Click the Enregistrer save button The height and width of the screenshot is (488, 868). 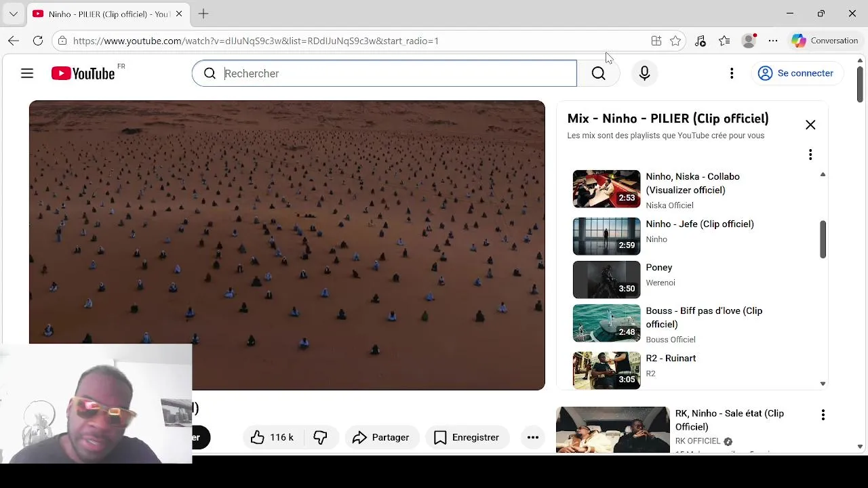click(x=467, y=437)
